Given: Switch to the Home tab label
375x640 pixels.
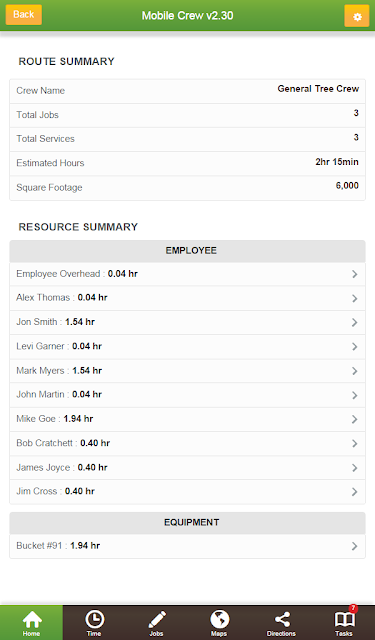Looking at the screenshot, I should pyautogui.click(x=31, y=633).
